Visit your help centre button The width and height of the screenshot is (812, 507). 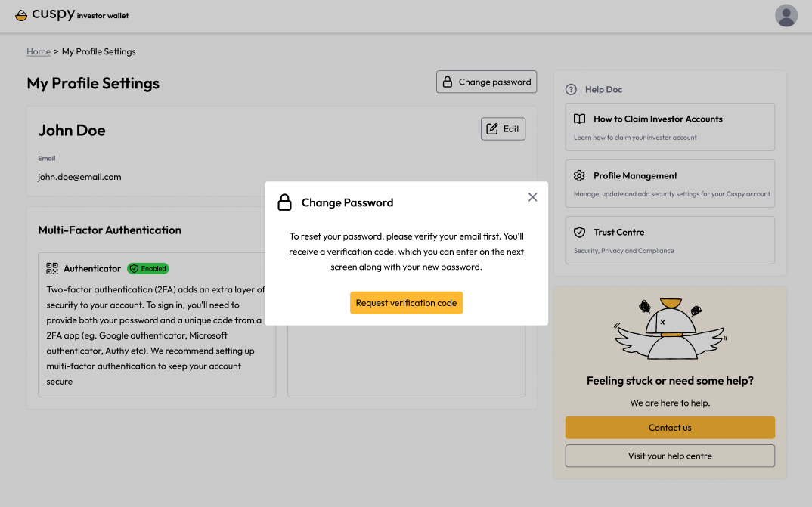[670, 456]
